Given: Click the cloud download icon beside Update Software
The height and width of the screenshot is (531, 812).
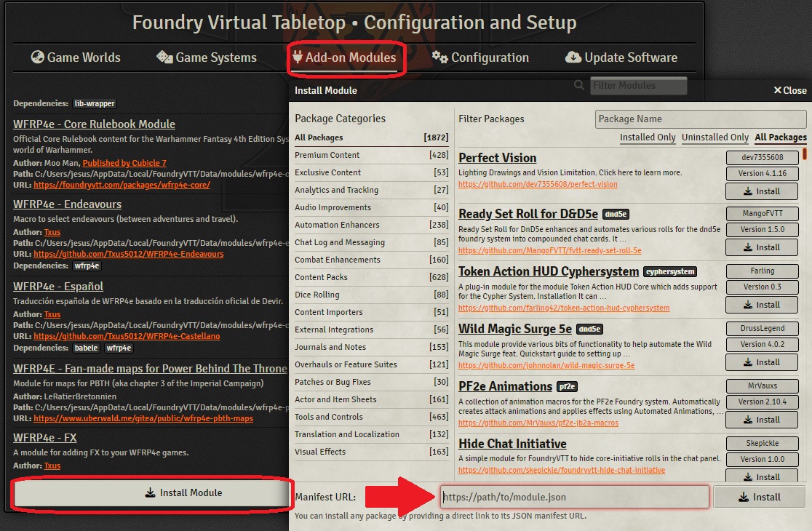Looking at the screenshot, I should pos(573,57).
